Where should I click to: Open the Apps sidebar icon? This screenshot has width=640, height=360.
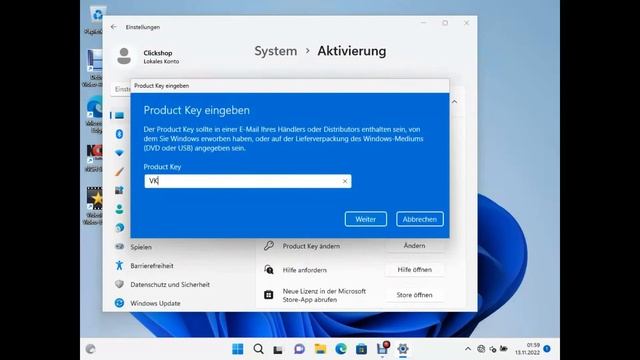point(119,190)
